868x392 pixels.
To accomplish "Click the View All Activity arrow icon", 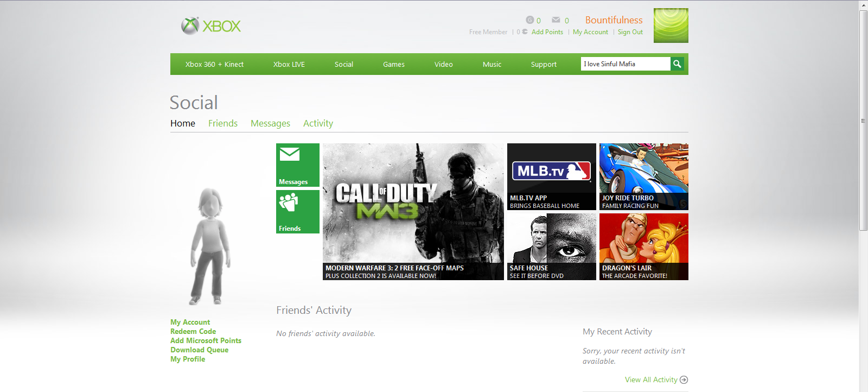I will pyautogui.click(x=684, y=380).
